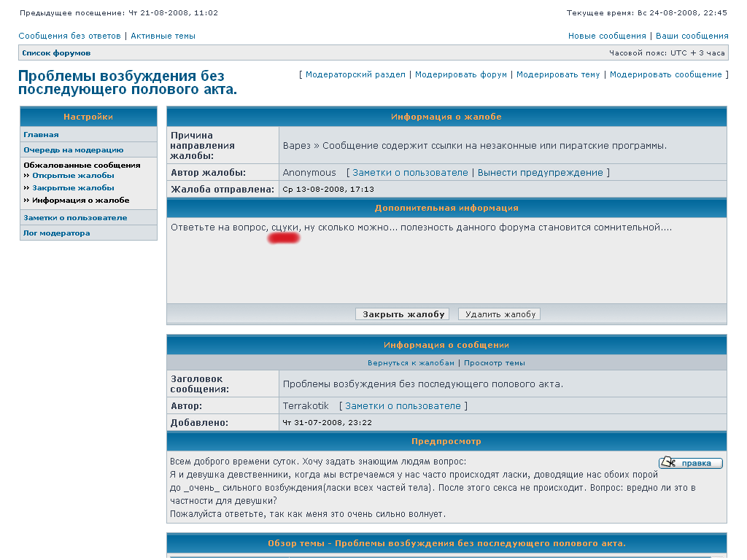
Task: Open "Очередь на модерацию" sidebar item
Action: tap(73, 150)
